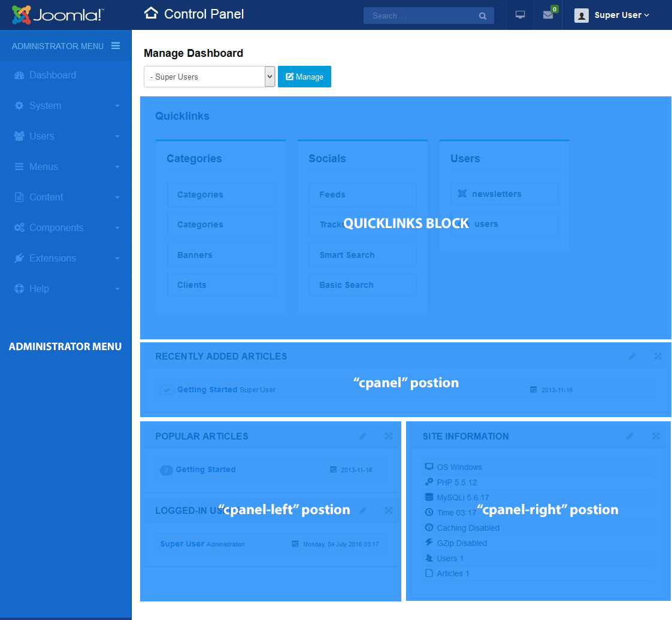This screenshot has width=672, height=620.
Task: Expand the System menu caret
Action: [117, 106]
